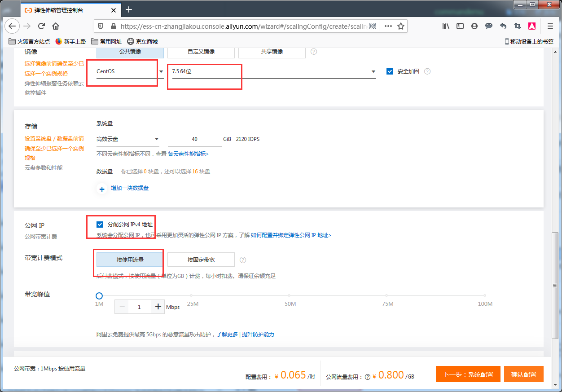Bookmark this page with the star icon
Image resolution: width=562 pixels, height=392 pixels.
coord(401,26)
